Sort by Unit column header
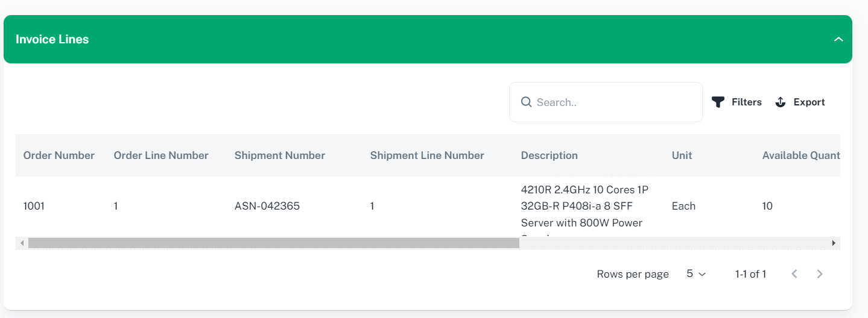Image resolution: width=868 pixels, height=318 pixels. click(x=682, y=155)
